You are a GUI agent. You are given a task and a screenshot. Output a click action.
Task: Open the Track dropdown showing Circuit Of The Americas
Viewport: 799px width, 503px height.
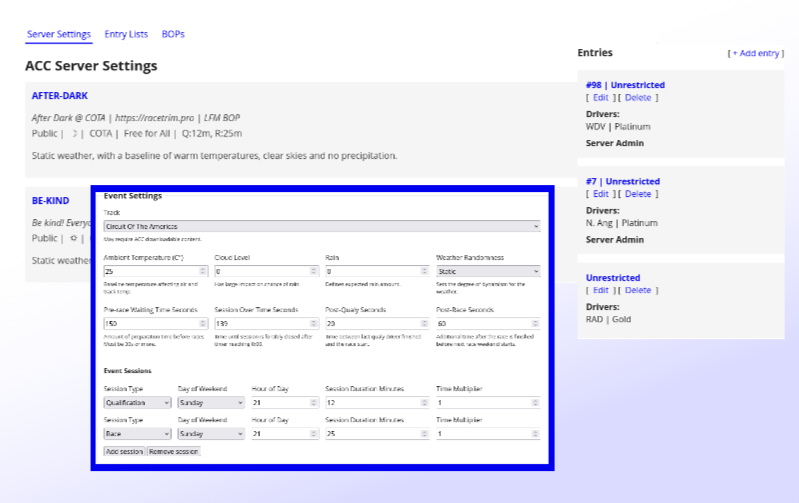click(321, 227)
